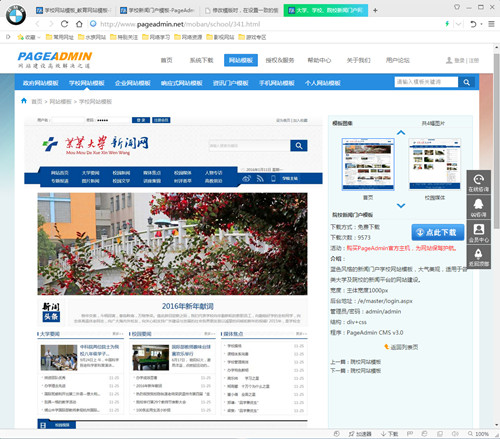Click the 会员中心 floating sidebar icon

click(x=478, y=232)
